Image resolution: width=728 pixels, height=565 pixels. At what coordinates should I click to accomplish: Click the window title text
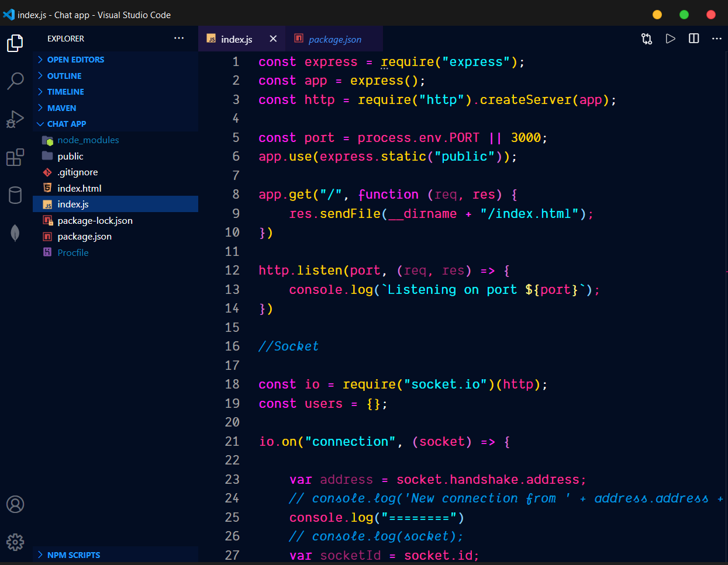click(x=94, y=15)
